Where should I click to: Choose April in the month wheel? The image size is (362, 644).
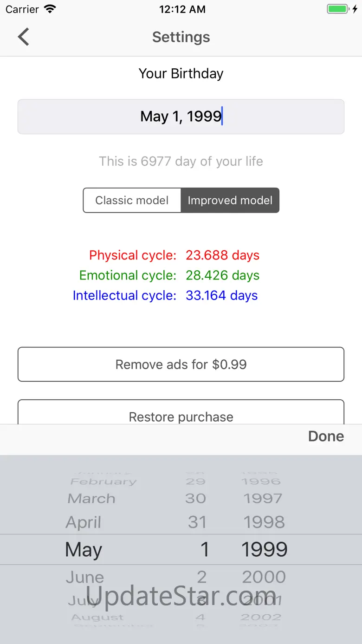click(84, 522)
